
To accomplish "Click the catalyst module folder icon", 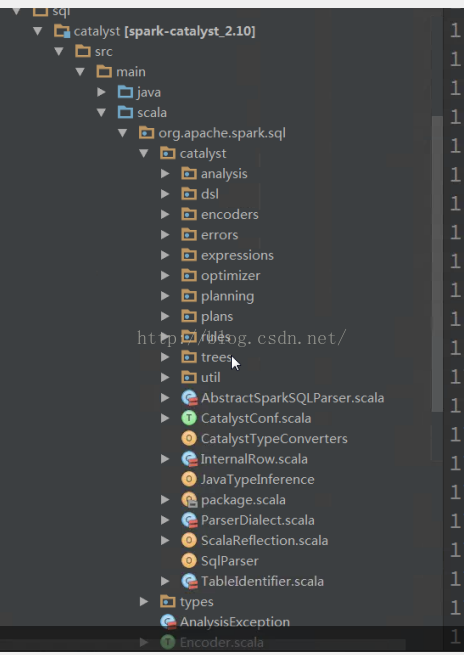I will pyautogui.click(x=62, y=31).
